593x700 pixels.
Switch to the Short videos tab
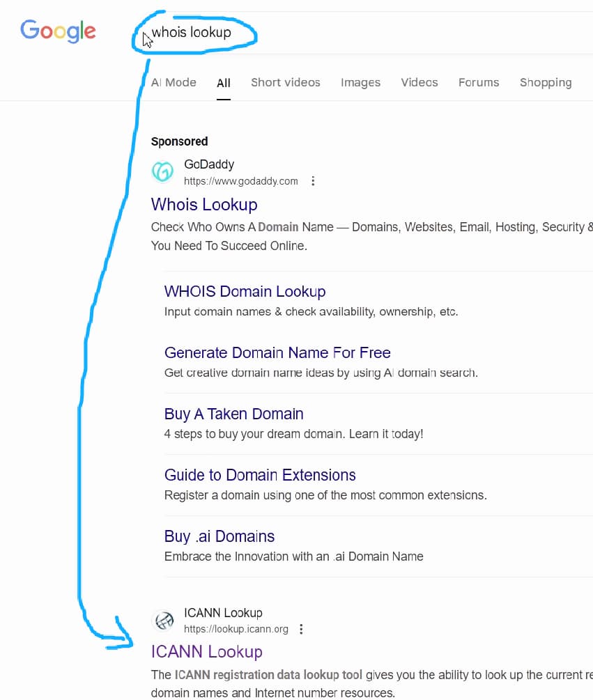point(286,83)
